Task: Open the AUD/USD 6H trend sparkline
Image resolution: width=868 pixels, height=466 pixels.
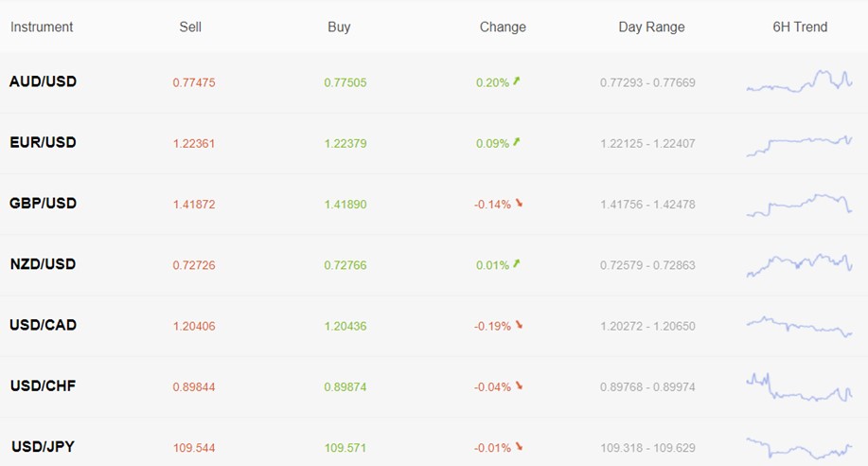Action: click(x=799, y=81)
